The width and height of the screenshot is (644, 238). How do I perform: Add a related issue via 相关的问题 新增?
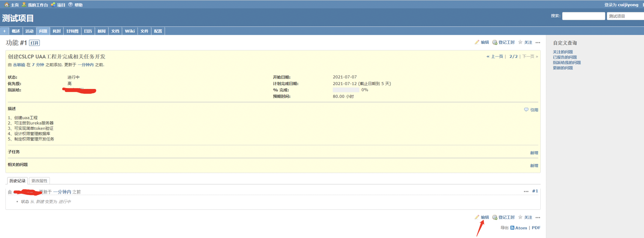pyautogui.click(x=534, y=166)
